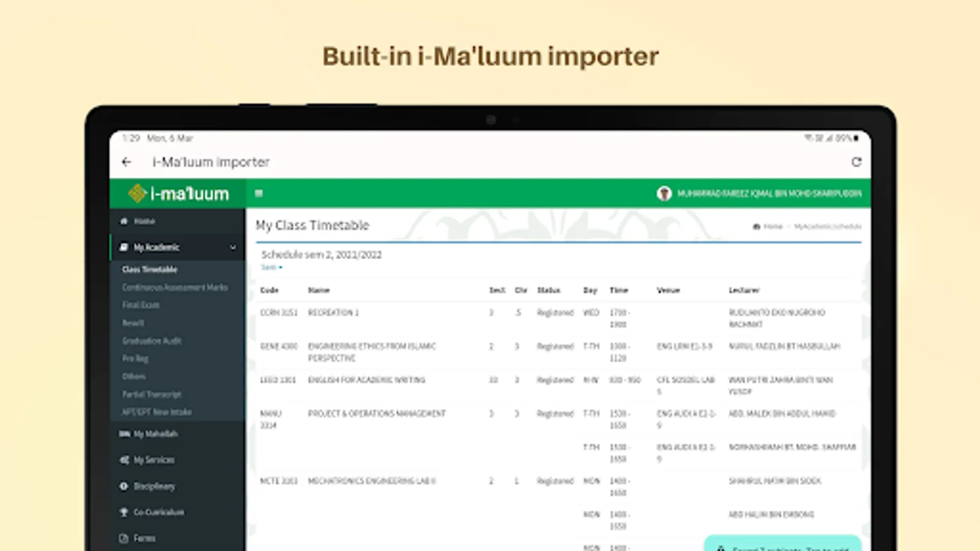Image resolution: width=980 pixels, height=551 pixels.
Task: Select ENGINEERING ETHICS FROM ISLAMIC PERSPECTIVE course
Action: click(372, 352)
